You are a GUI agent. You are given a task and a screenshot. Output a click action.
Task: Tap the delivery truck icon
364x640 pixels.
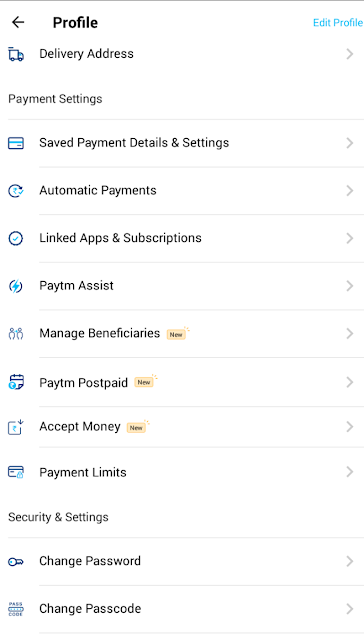click(16, 54)
